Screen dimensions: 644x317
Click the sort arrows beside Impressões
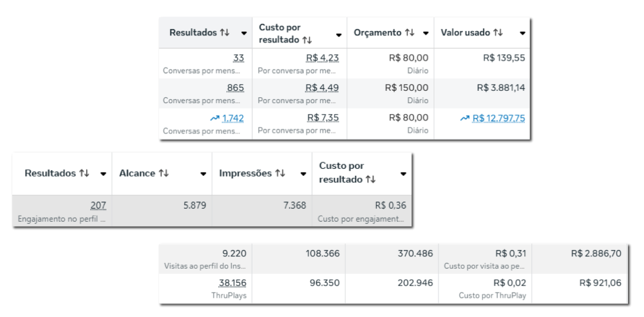click(280, 173)
